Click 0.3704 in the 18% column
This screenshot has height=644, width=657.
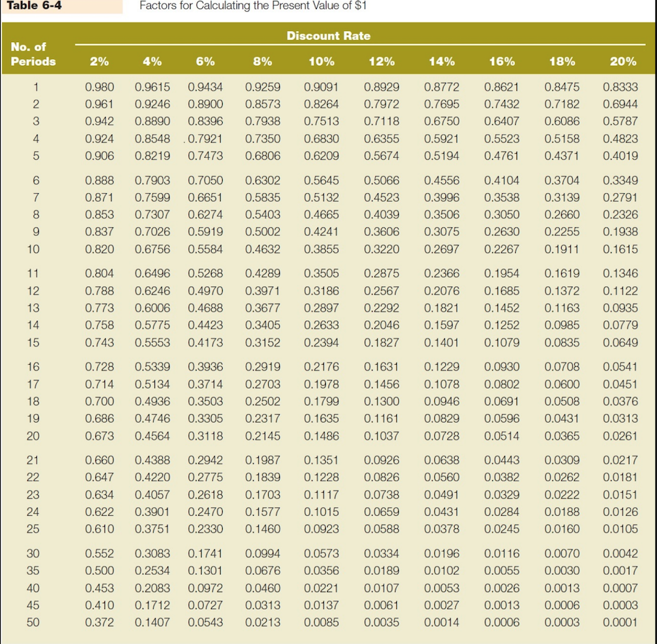(x=562, y=181)
